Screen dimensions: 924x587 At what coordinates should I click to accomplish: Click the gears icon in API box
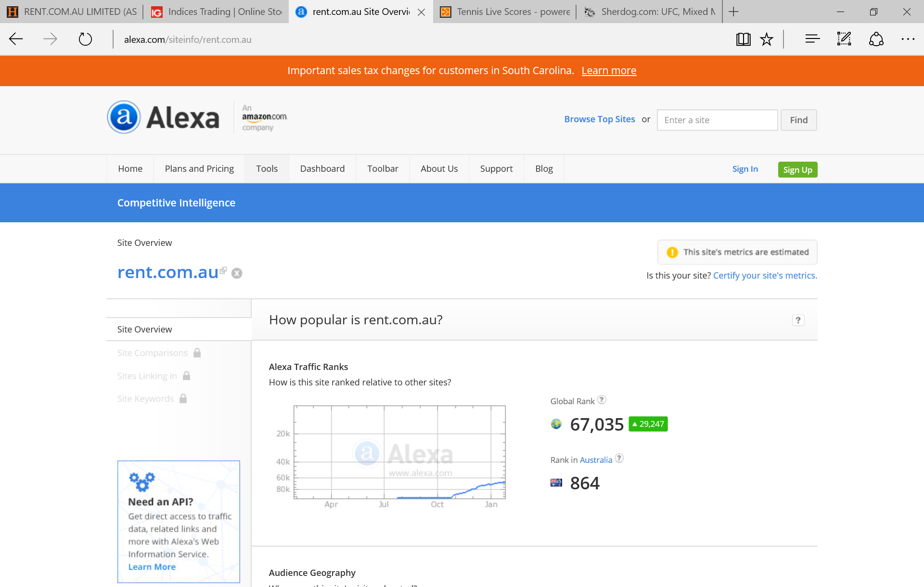[142, 481]
